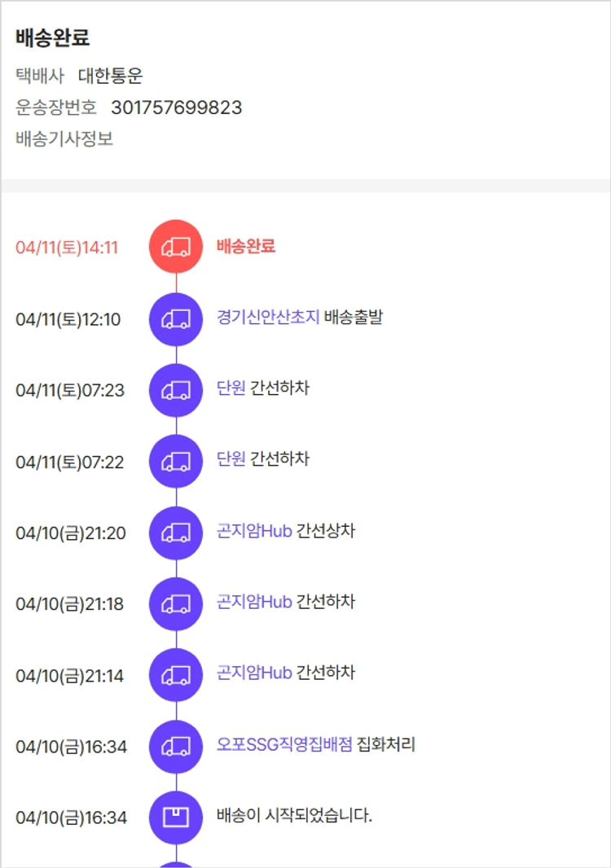Click the 04/10(금)21:20 timestamp
Viewport: 611px width, 868px height.
[71, 533]
